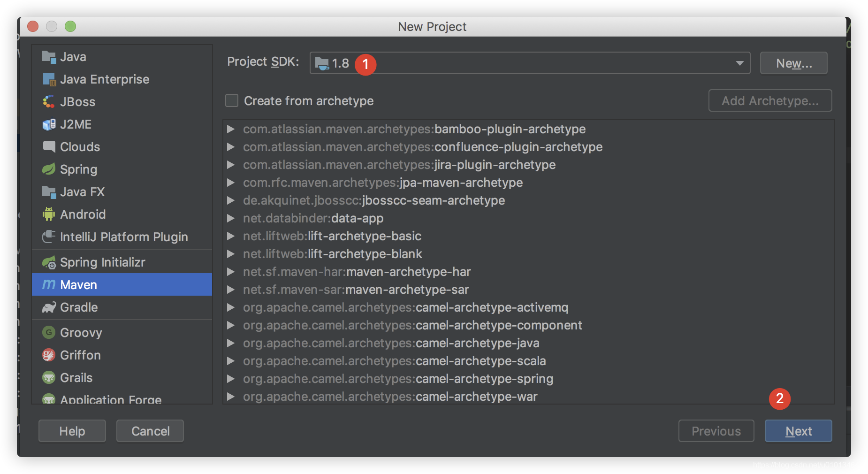
Task: Expand jpa-maven-archetype entry
Action: pyautogui.click(x=231, y=183)
